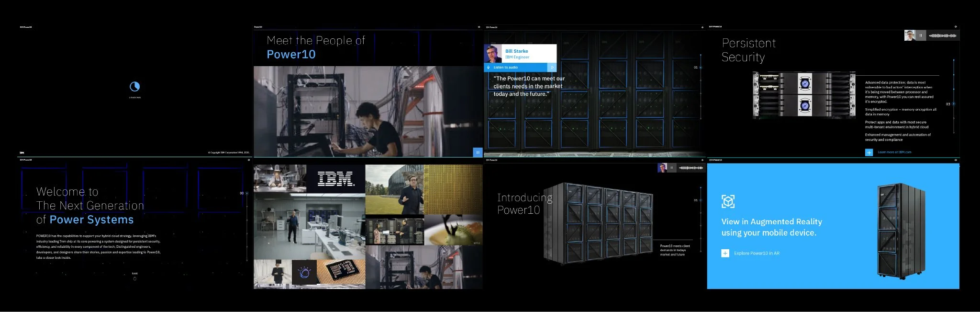Click plus icon next to Learn more at IBM.com
Viewport: 980px width, 312px height.
[x=869, y=152]
